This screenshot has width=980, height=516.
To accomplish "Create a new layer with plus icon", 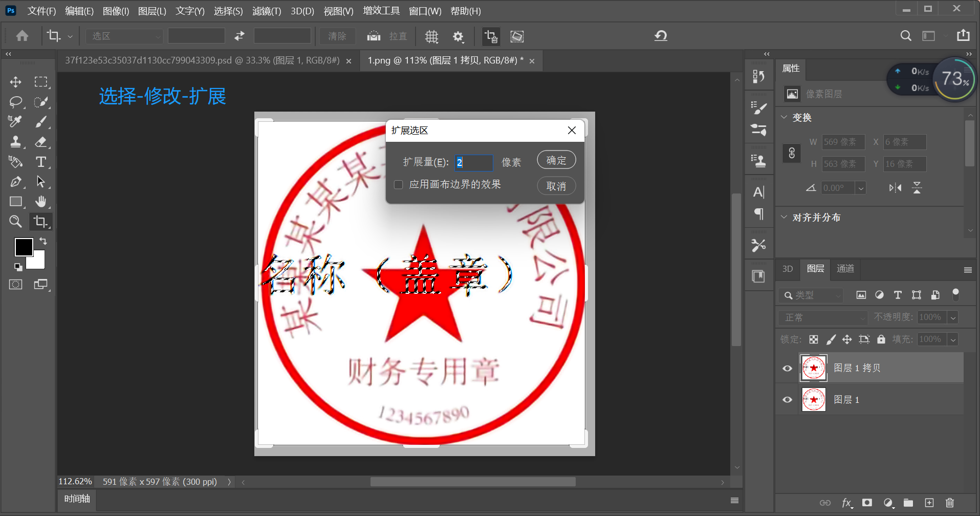I will pos(929,503).
